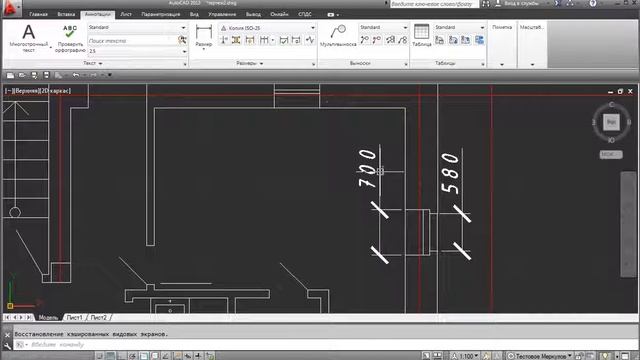640x360 pixels.
Task: Click the undo arrow in quick access
Action: (x=76, y=75)
